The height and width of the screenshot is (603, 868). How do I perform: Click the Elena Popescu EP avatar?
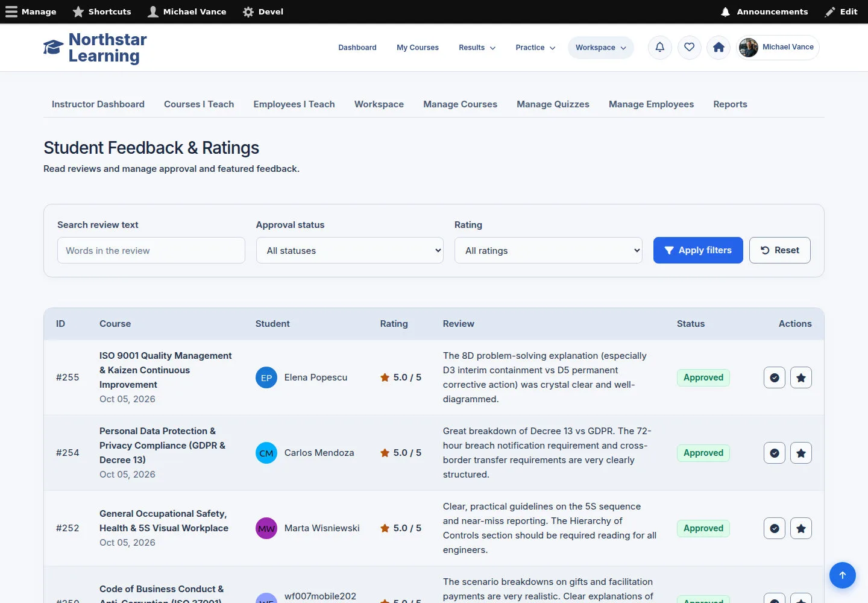266,377
